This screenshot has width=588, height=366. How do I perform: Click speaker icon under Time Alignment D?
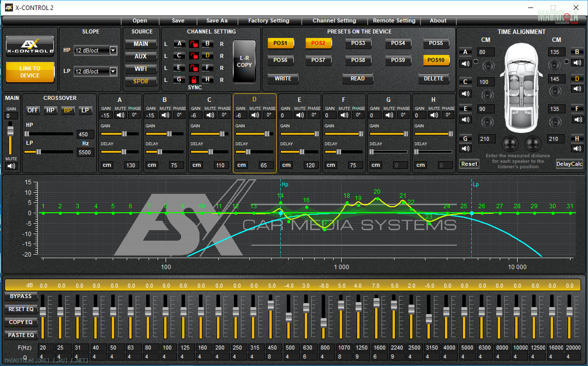pos(577,88)
